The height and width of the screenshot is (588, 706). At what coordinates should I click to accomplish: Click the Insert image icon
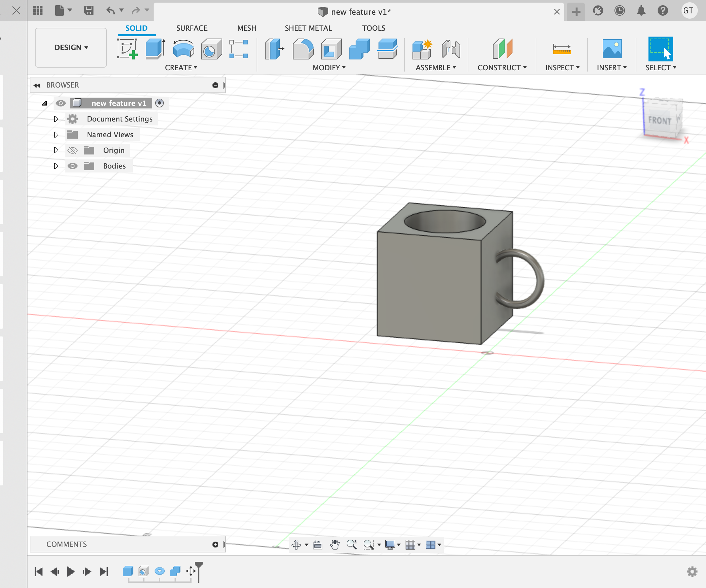tap(612, 49)
